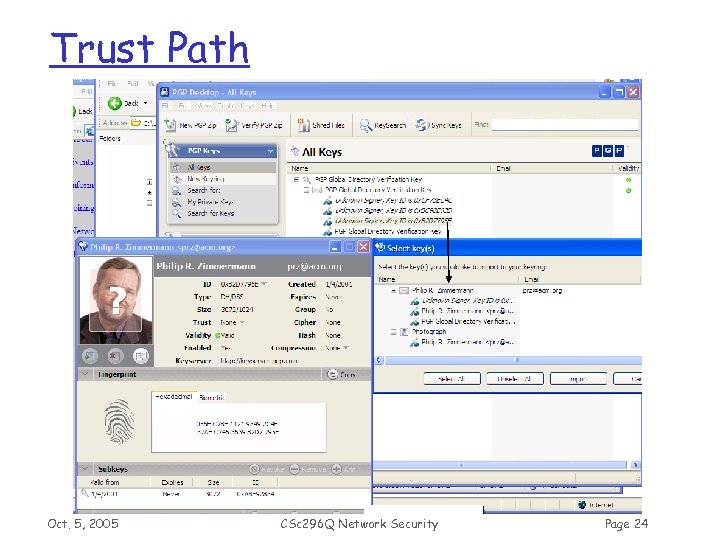
Task: Click the fingerprint graphic image
Action: (119, 422)
